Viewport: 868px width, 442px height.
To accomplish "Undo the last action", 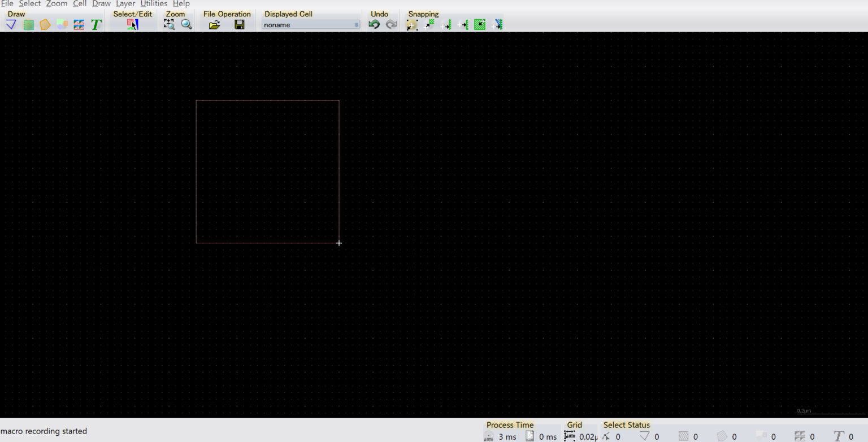I will click(x=374, y=24).
